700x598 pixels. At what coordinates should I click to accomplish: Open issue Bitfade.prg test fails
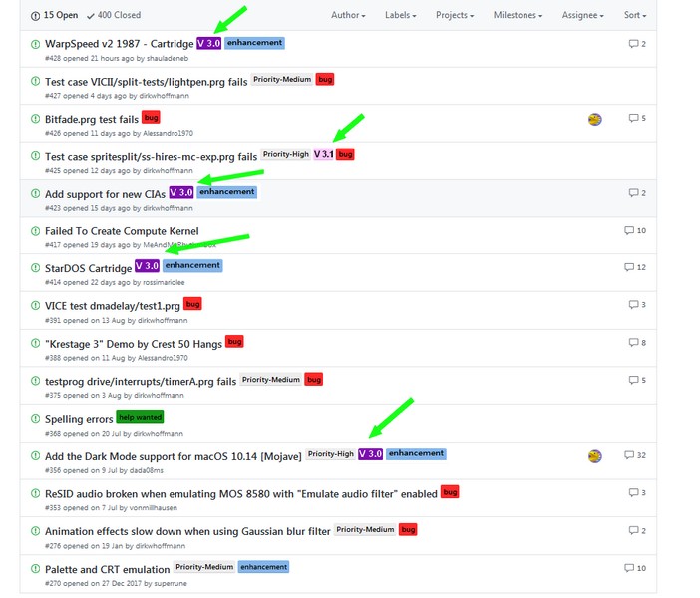(x=92, y=120)
